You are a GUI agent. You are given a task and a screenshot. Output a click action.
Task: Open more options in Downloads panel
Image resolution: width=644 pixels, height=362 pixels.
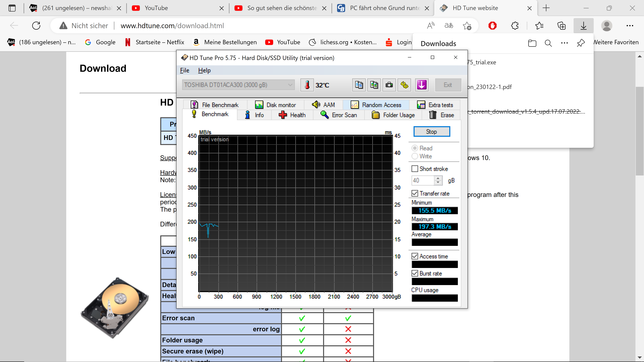coord(564,43)
